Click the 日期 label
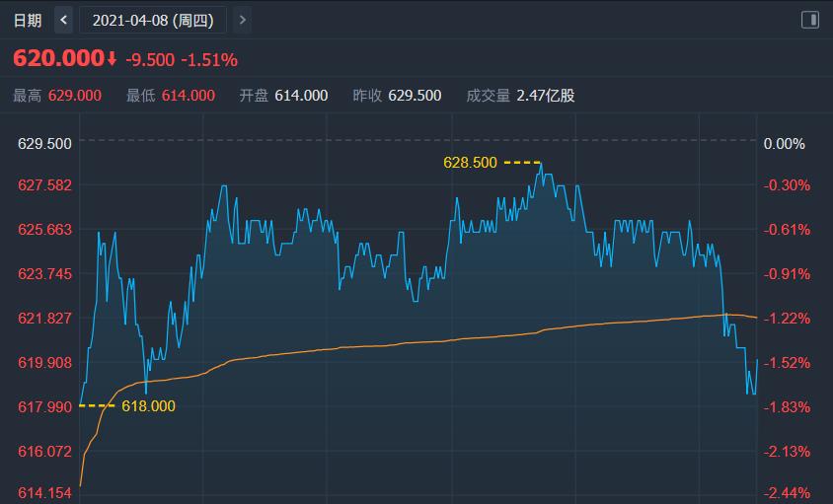The image size is (833, 504). tap(28, 19)
